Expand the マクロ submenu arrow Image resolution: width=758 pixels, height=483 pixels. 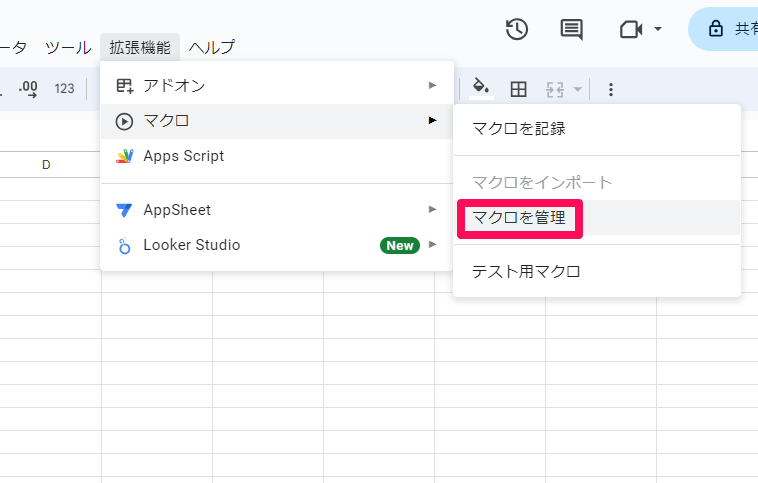(433, 120)
